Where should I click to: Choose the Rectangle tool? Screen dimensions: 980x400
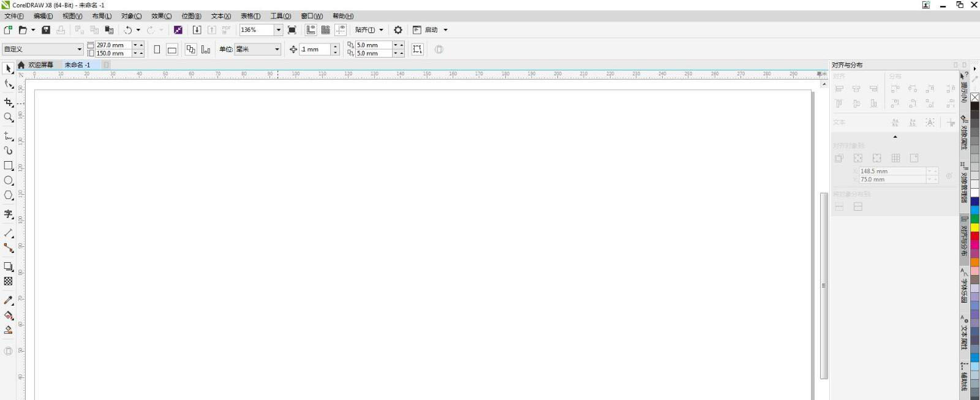click(x=8, y=166)
